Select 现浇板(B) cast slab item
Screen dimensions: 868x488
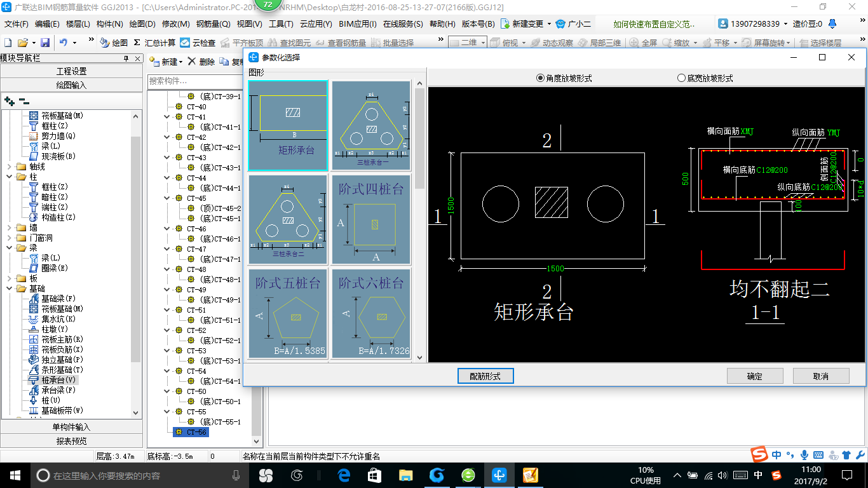click(52, 156)
